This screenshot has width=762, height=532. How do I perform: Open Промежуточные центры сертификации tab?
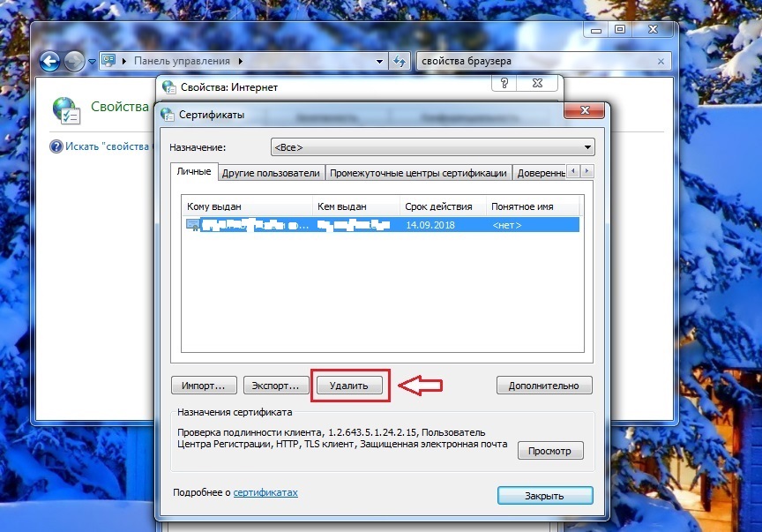[418, 173]
